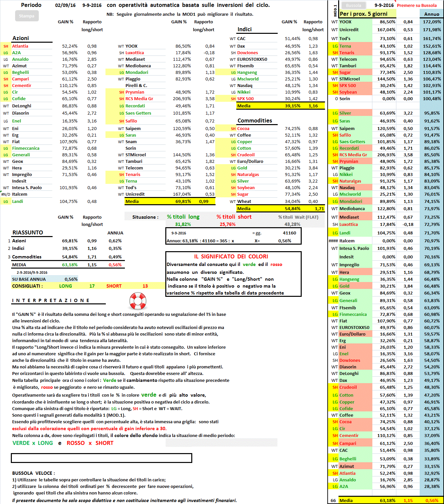Select Cementir stock name
444x504 pixels.
22,85
